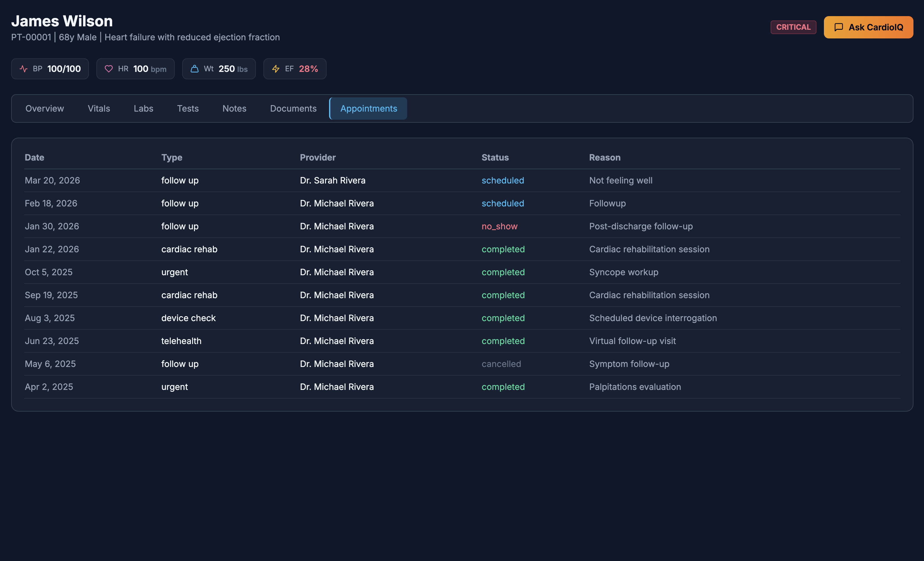Click the no_show status on Jan 30
This screenshot has height=561, width=924.
click(x=499, y=227)
